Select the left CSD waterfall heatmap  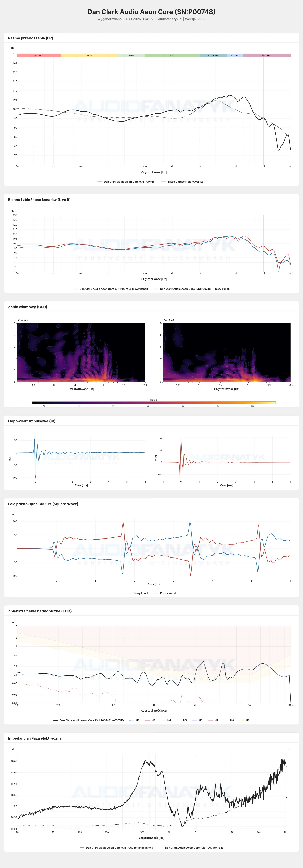click(x=81, y=352)
